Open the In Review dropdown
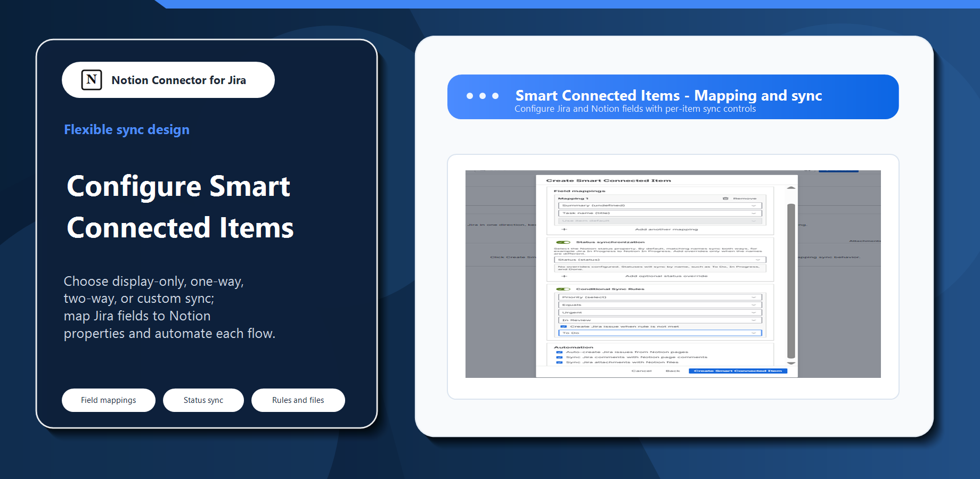This screenshot has width=980, height=479. [660, 320]
